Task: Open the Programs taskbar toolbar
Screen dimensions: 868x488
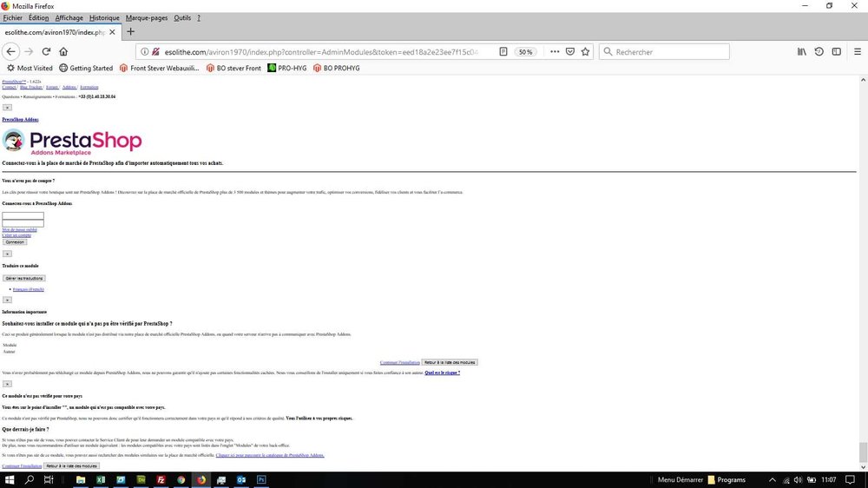Action: tap(727, 479)
